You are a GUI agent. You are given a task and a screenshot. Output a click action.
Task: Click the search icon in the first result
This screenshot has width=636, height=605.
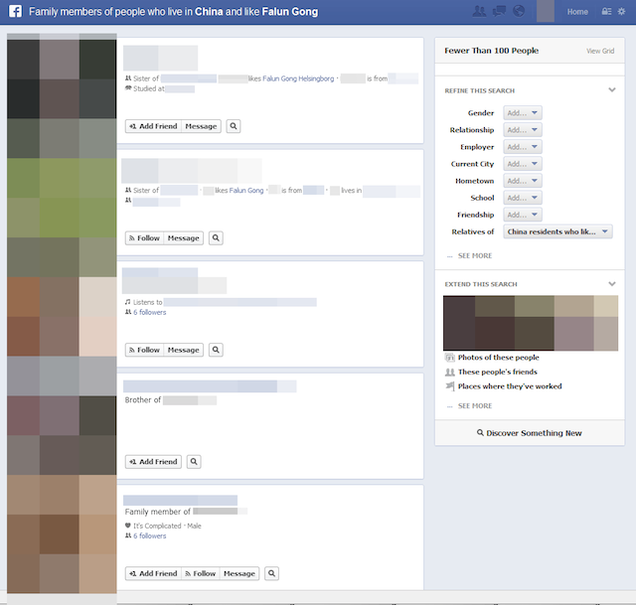[x=234, y=126]
